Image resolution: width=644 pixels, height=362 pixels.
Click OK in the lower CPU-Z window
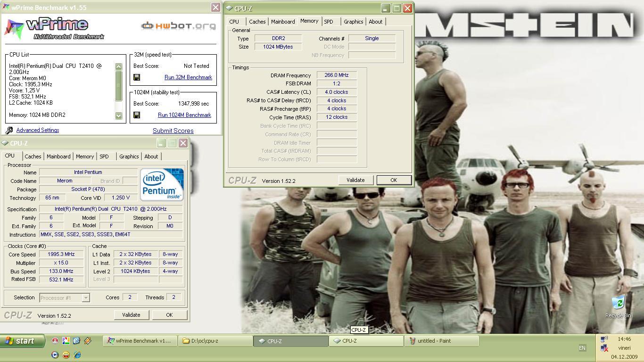[169, 315]
